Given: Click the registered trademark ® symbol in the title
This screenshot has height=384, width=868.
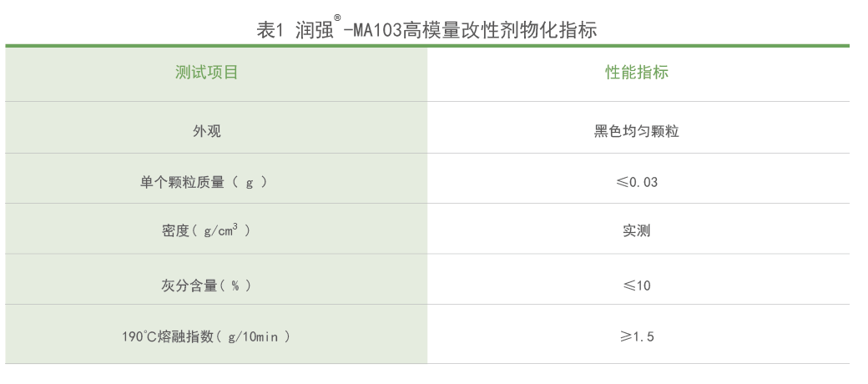Looking at the screenshot, I should click(x=337, y=18).
